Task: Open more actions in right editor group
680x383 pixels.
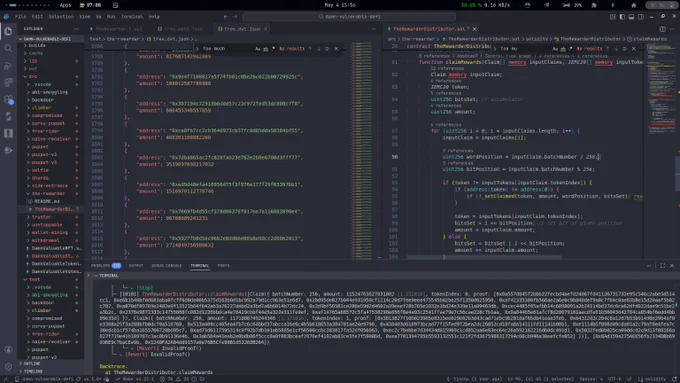Action: [672, 29]
